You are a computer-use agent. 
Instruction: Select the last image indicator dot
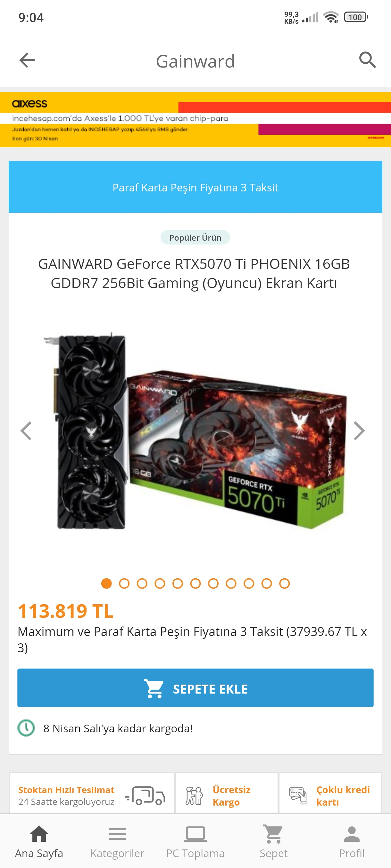[x=284, y=583]
